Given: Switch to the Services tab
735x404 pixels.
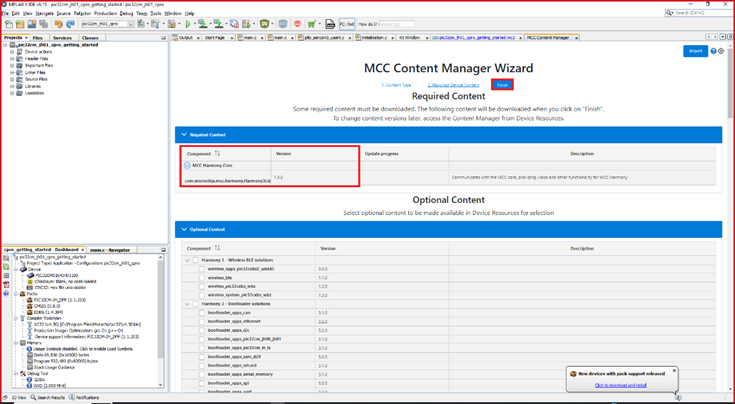Looking at the screenshot, I should [62, 37].
